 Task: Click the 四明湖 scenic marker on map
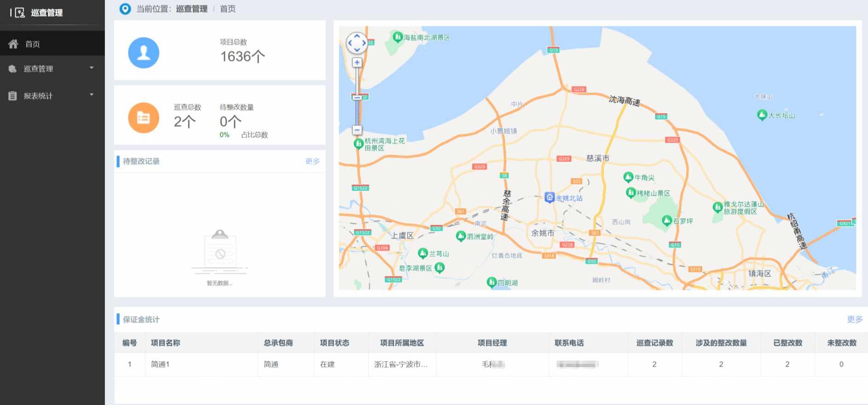point(492,282)
